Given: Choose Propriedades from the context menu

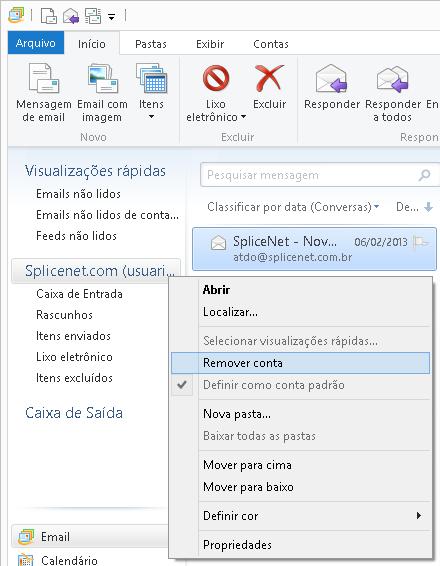Looking at the screenshot, I should click(237, 545).
